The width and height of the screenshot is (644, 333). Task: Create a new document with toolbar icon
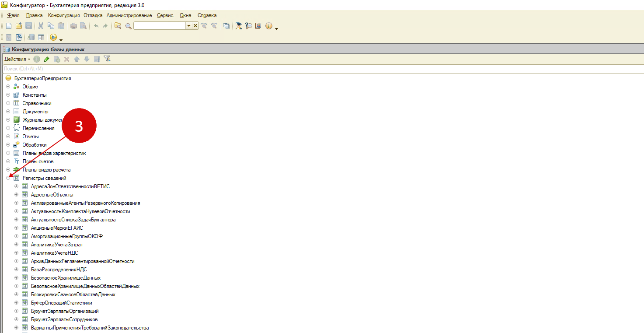9,26
